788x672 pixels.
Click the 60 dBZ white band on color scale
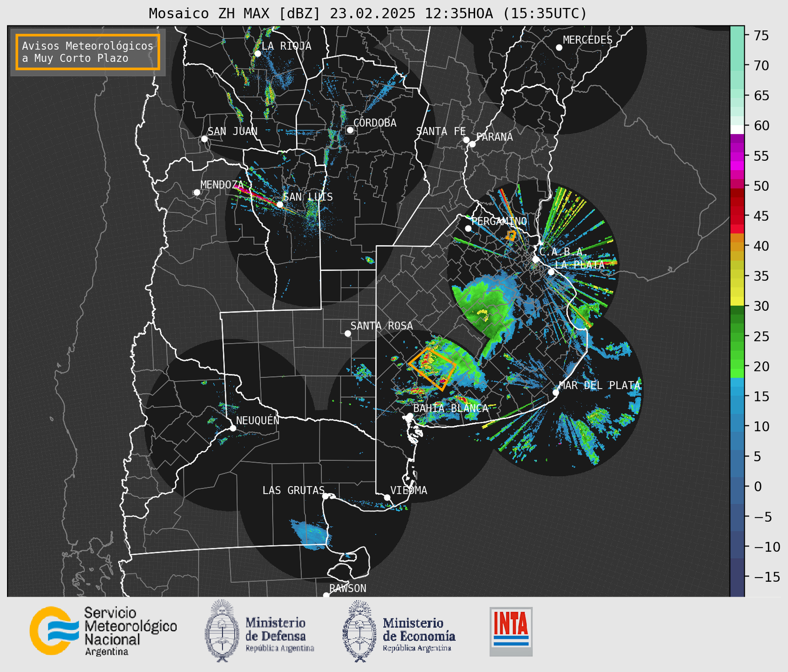pos(737,129)
